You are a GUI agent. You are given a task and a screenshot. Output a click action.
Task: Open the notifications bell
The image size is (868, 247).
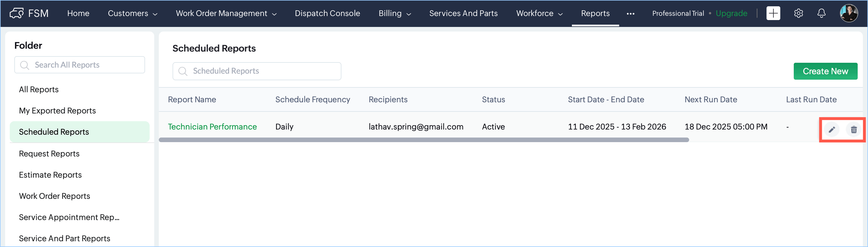(822, 13)
